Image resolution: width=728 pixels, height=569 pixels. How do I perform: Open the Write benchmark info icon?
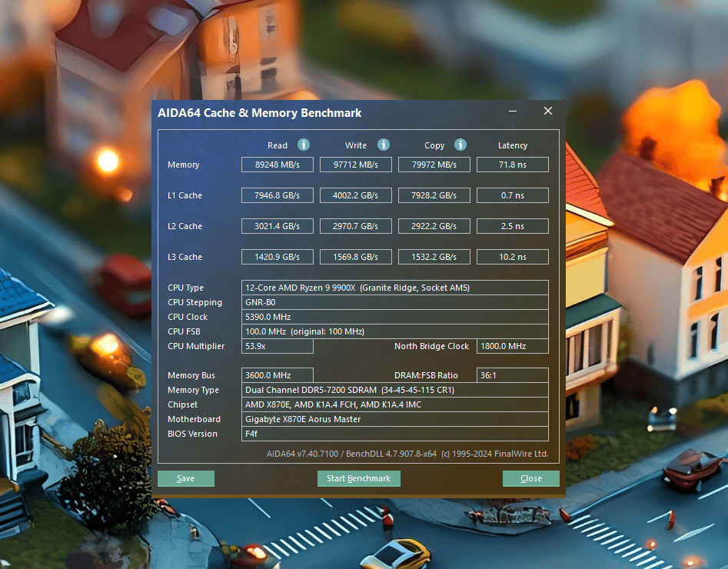(x=384, y=145)
